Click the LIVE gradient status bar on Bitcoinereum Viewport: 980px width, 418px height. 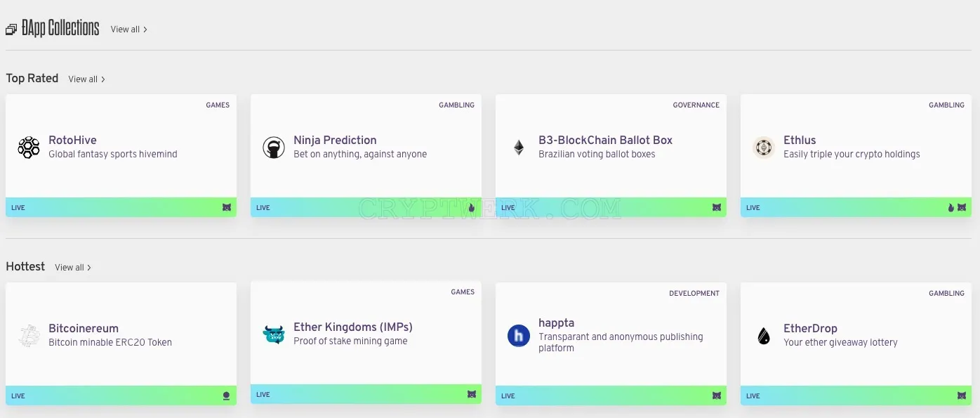tap(121, 396)
